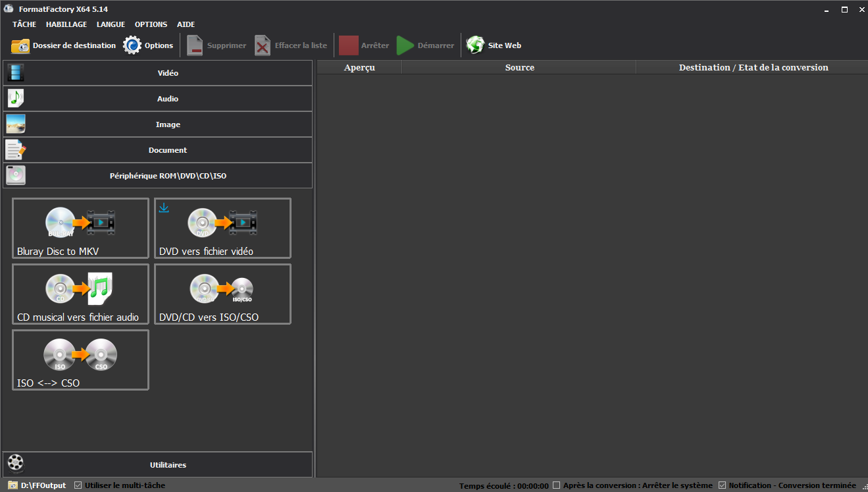The height and width of the screenshot is (492, 868).
Task: Click the Supprimer document icon
Action: [x=195, y=45]
